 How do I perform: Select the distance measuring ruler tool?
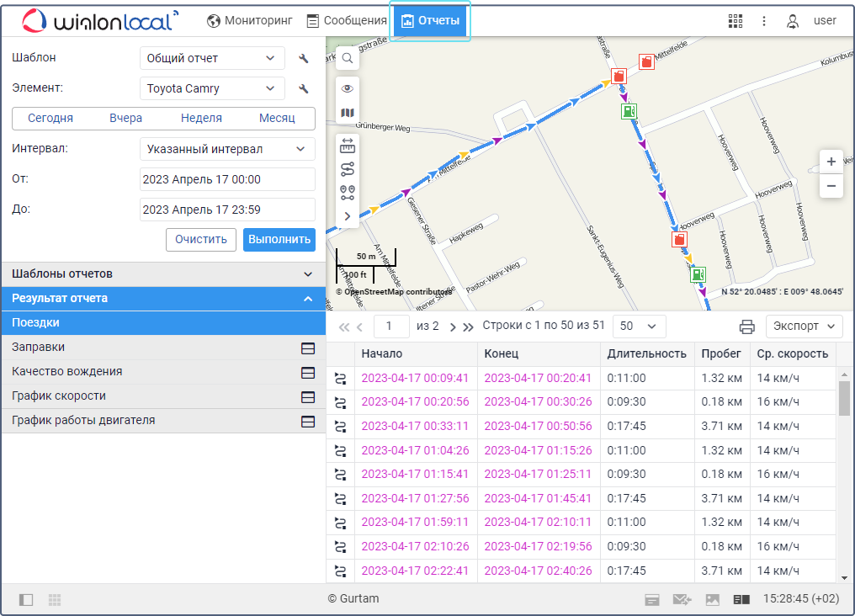348,146
